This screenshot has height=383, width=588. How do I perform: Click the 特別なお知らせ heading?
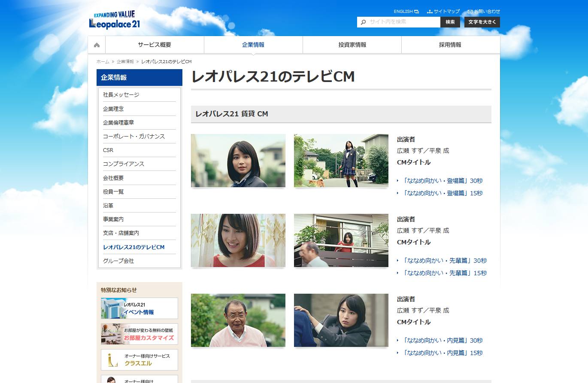click(x=119, y=290)
